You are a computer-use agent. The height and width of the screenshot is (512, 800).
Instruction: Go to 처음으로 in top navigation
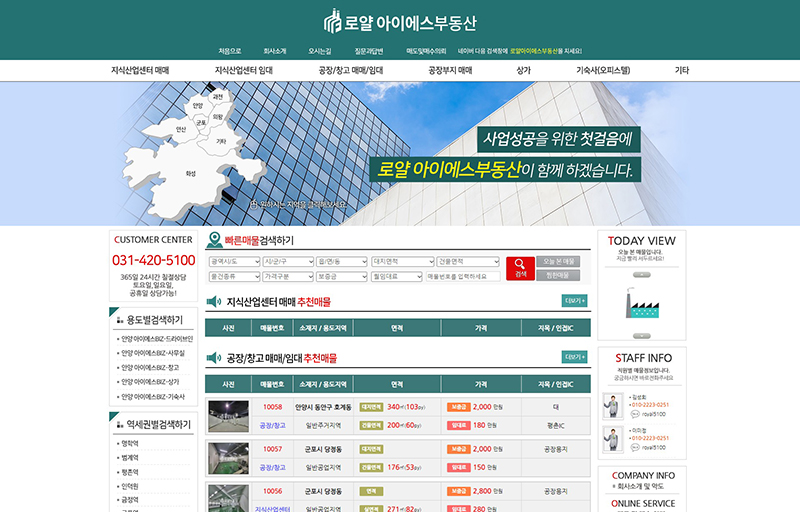click(230, 51)
